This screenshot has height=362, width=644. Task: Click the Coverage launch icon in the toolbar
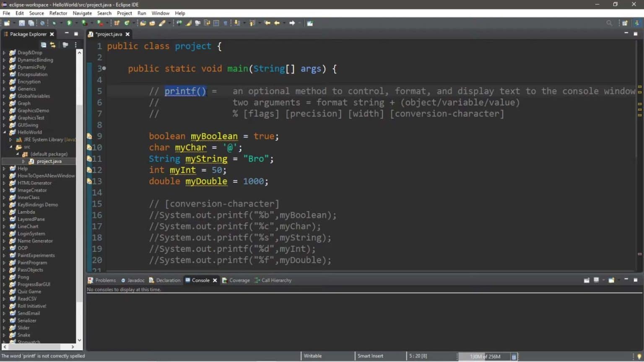[x=83, y=23]
